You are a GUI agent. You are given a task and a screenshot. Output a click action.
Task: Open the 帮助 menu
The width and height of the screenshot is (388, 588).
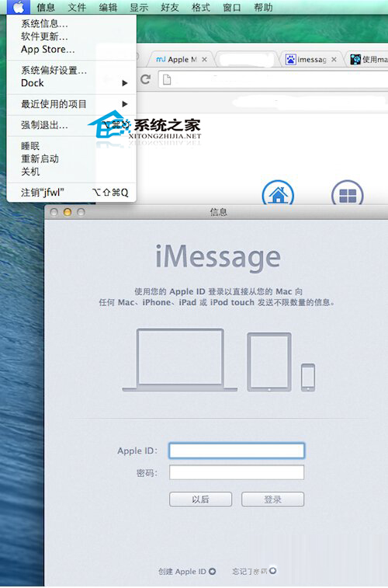pyautogui.click(x=263, y=7)
